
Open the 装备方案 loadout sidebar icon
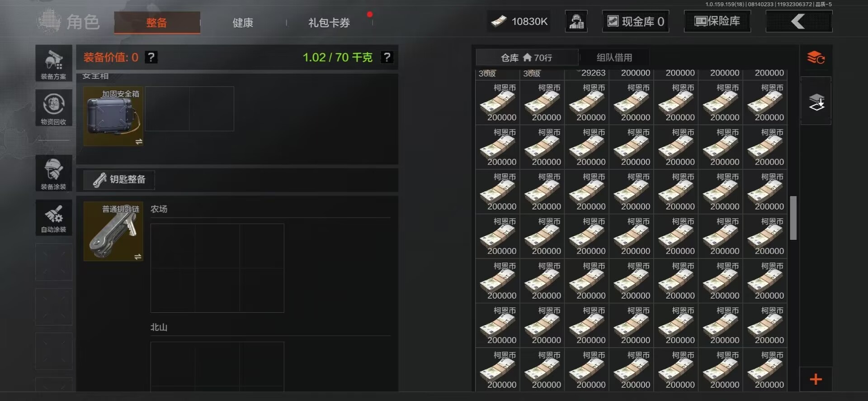[54, 63]
